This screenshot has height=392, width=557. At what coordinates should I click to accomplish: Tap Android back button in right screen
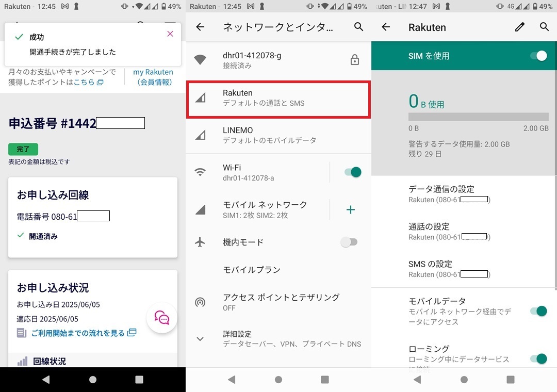417,380
